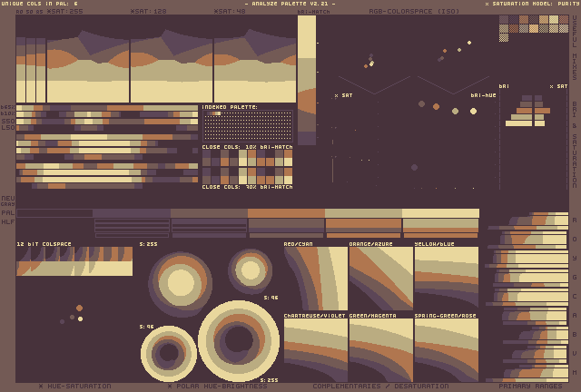The image size is (581, 392).
Task: Open the Spring-Green/Rose complementary ramp
Action: click(447, 350)
